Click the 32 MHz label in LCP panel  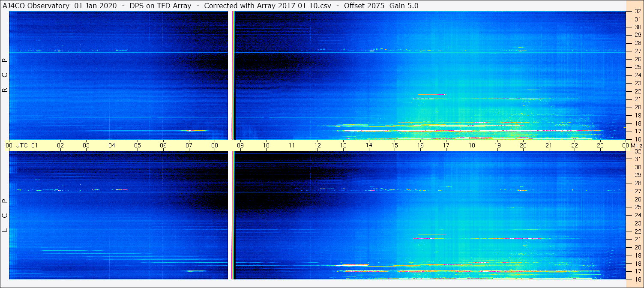coord(637,151)
